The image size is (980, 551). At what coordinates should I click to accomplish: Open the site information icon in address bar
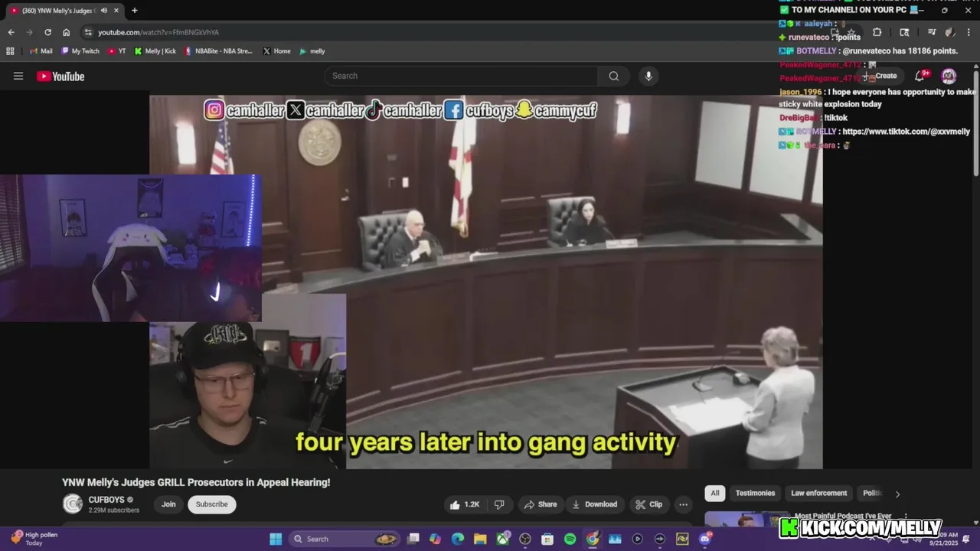(88, 32)
